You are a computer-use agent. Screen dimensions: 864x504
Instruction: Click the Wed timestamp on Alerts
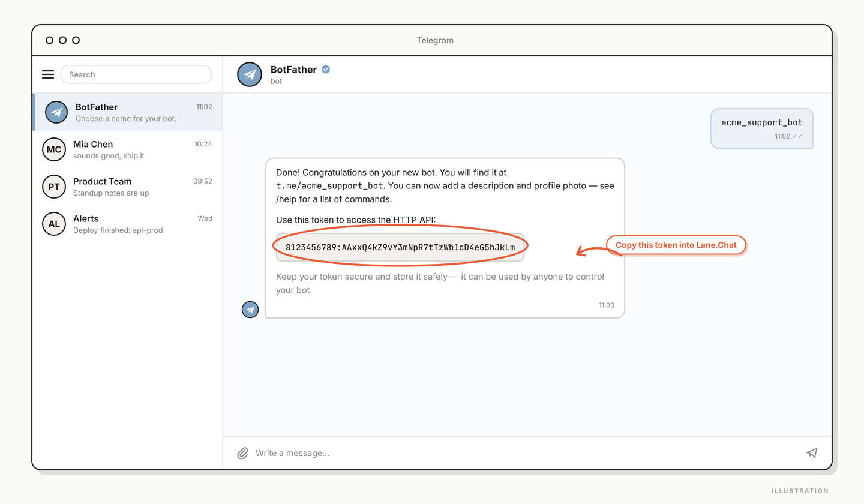205,218
